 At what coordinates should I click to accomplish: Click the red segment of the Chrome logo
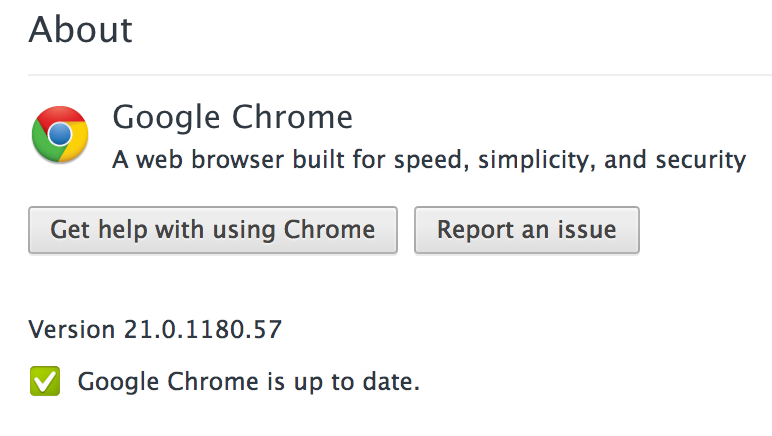60,116
